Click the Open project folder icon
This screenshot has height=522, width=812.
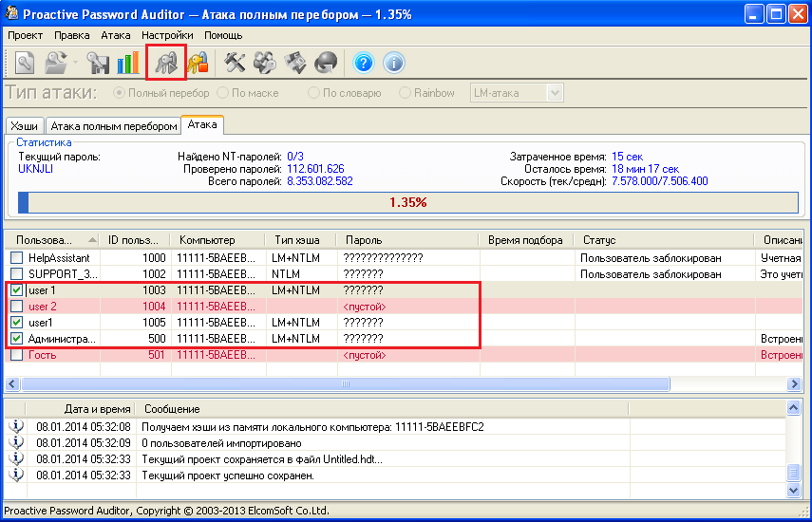point(54,63)
